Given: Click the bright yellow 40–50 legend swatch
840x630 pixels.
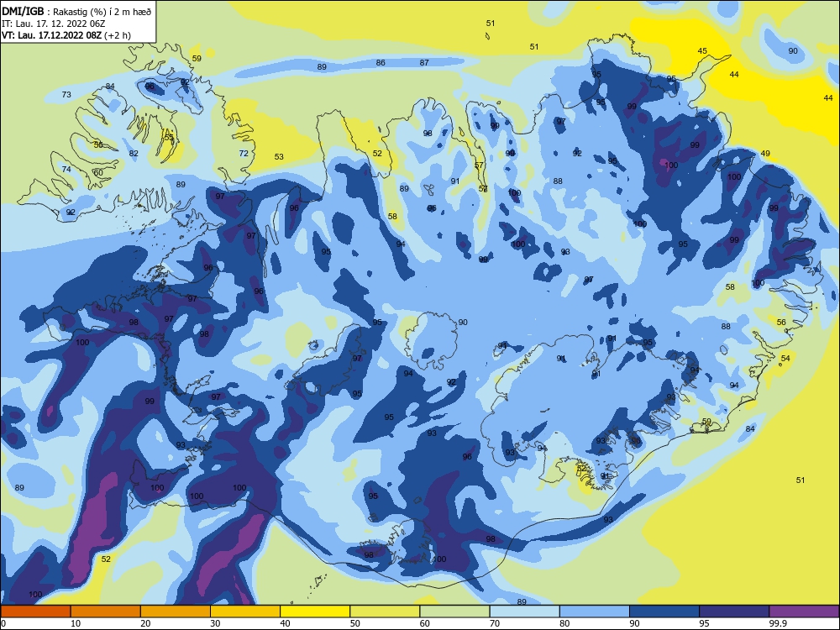Looking at the screenshot, I should coord(315,612).
